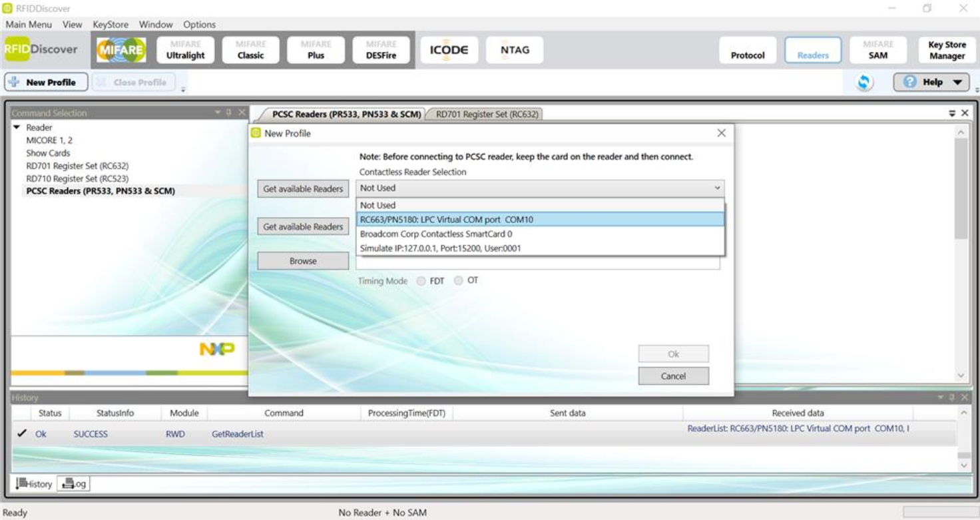Create a New Profile from the toolbar
The width and height of the screenshot is (980, 520).
[x=45, y=81]
